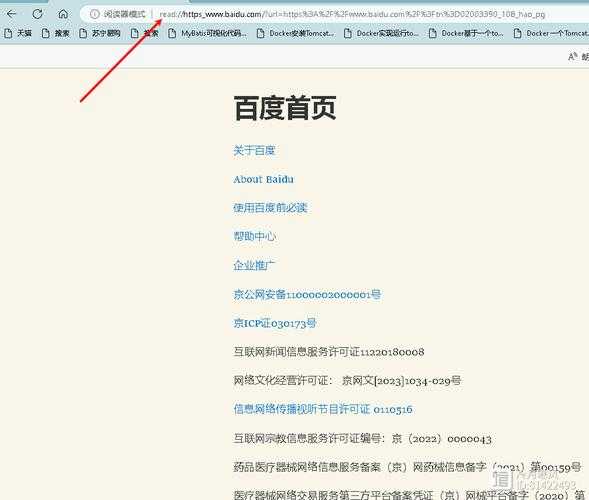Open the 使用百度前必读 link
589x500 pixels.
(x=270, y=208)
